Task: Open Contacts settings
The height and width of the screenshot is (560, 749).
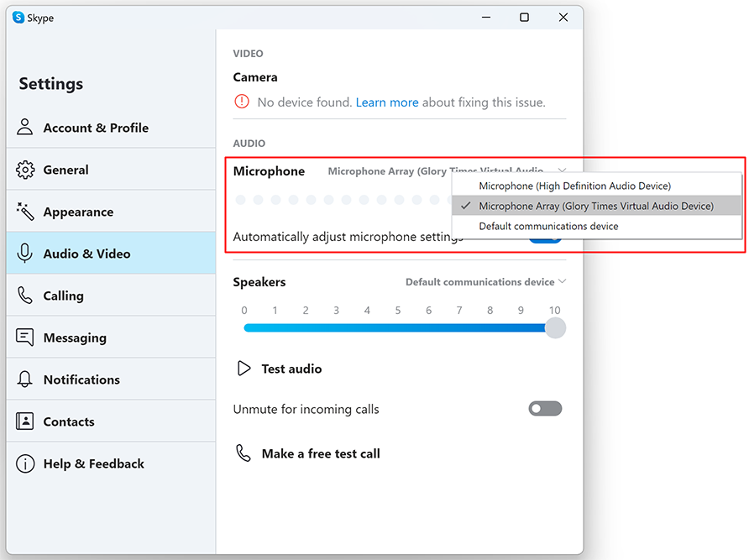Action: point(111,421)
